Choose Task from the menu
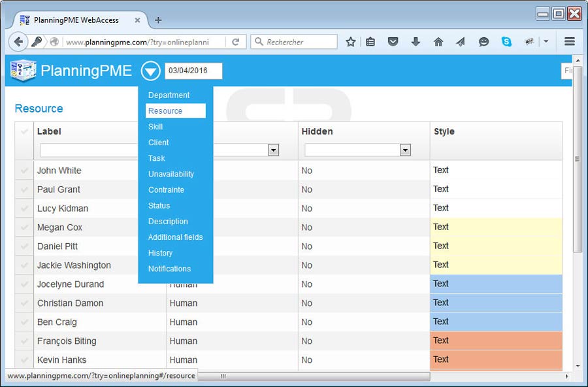The height and width of the screenshot is (387, 588). click(x=156, y=158)
